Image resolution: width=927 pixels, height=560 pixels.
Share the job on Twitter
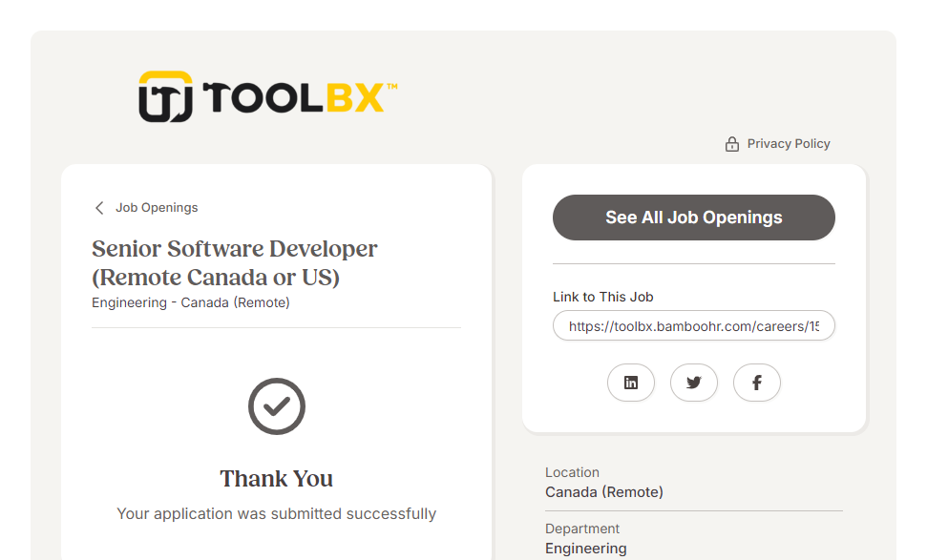click(x=694, y=383)
